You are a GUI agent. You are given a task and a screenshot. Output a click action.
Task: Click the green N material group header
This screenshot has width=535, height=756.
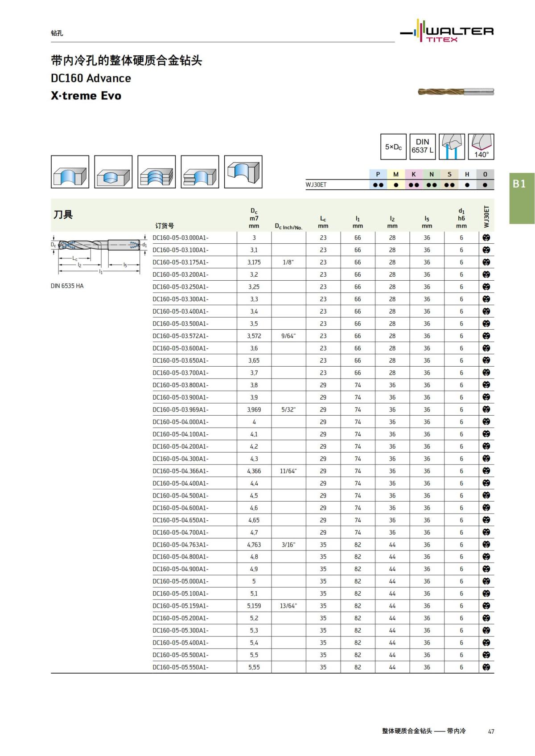pos(432,174)
